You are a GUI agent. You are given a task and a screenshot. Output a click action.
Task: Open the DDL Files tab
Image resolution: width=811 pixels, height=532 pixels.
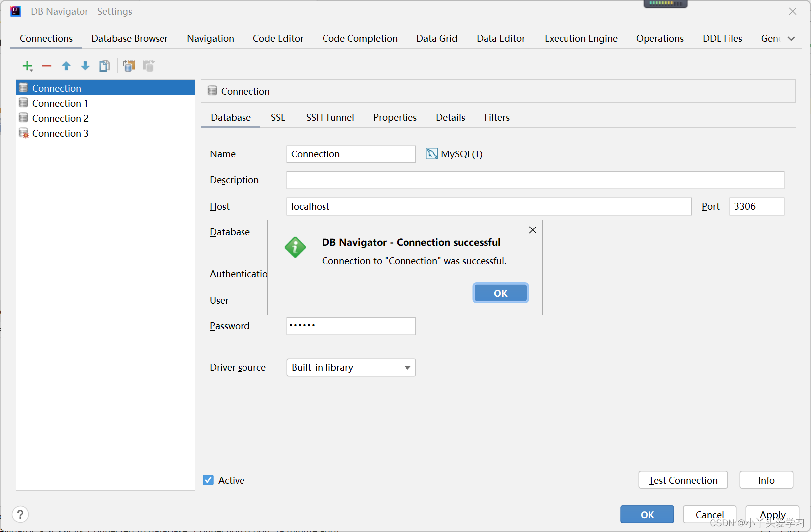(x=723, y=39)
